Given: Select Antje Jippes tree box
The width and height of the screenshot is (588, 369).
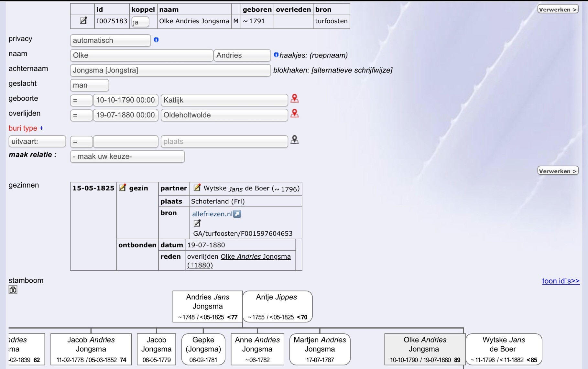Looking at the screenshot, I should pos(278,307).
